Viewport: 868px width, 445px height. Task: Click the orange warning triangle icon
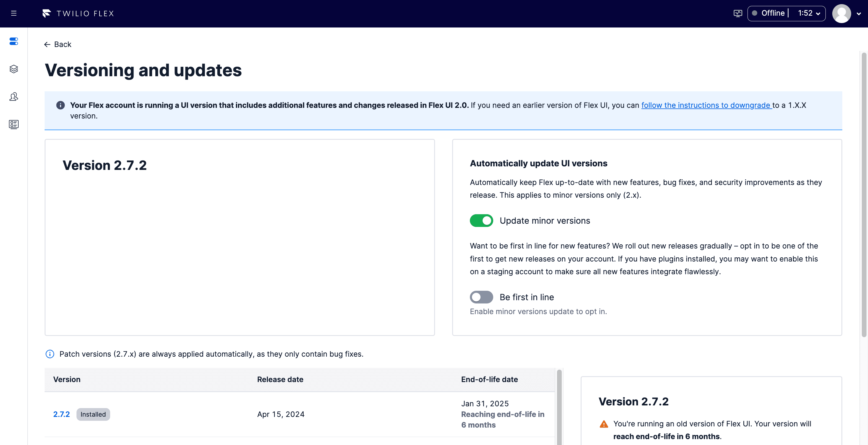(604, 424)
